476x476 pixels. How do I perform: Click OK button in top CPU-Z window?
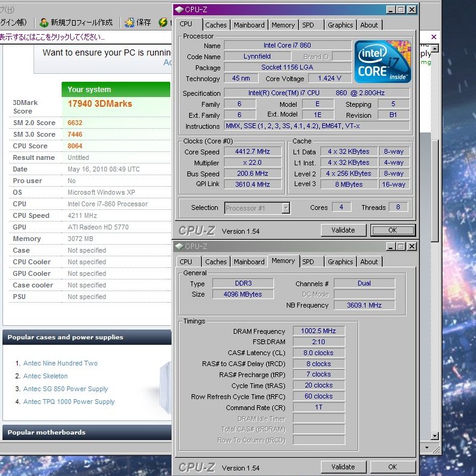click(x=393, y=230)
